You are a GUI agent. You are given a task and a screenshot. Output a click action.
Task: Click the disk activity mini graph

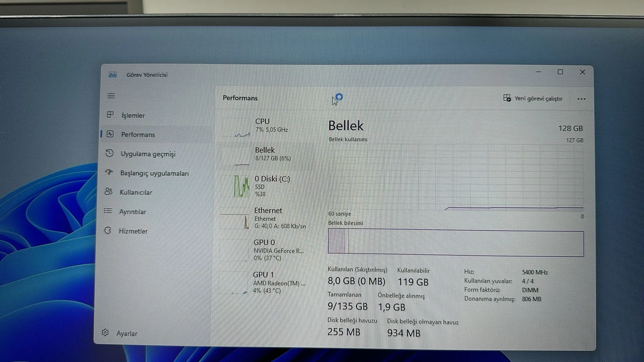pyautogui.click(x=236, y=186)
